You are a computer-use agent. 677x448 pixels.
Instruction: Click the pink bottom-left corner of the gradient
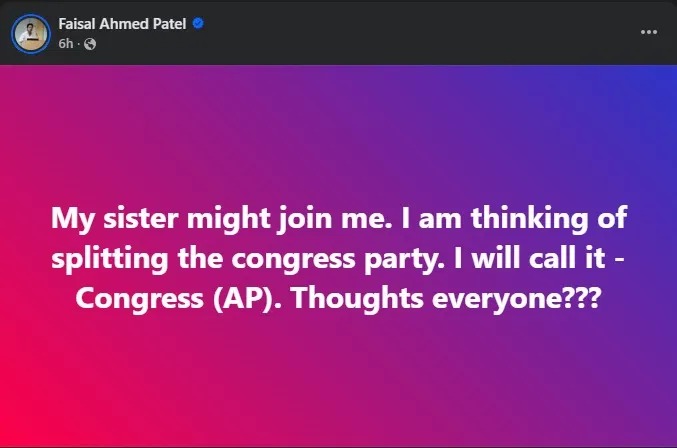(x=30, y=420)
